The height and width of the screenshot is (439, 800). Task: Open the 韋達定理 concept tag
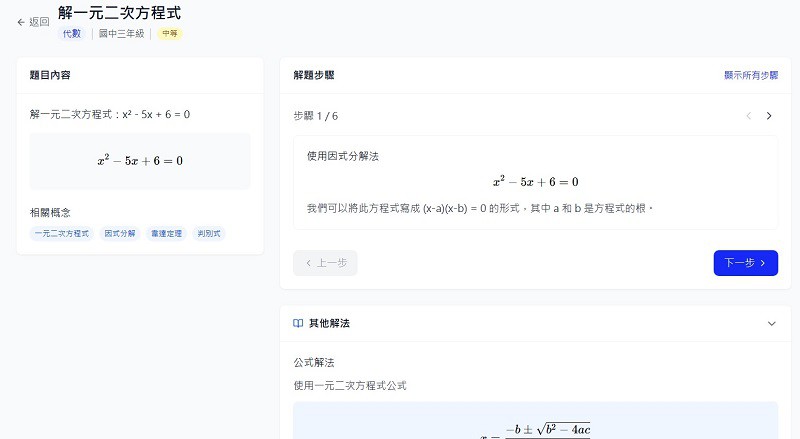click(x=167, y=233)
